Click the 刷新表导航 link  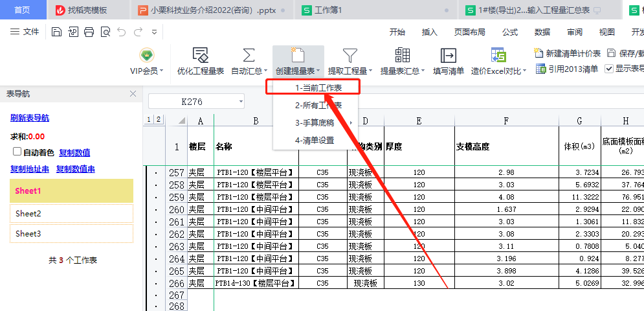[29, 118]
